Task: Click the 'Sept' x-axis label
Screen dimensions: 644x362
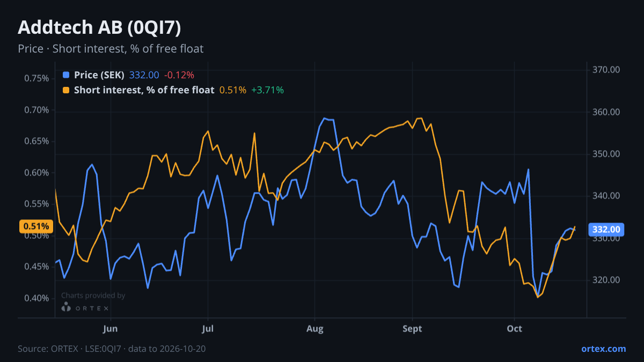Action: 412,328
